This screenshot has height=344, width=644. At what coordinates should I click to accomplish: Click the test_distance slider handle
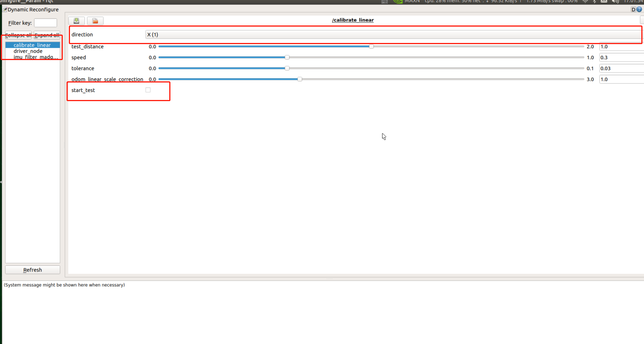point(371,46)
